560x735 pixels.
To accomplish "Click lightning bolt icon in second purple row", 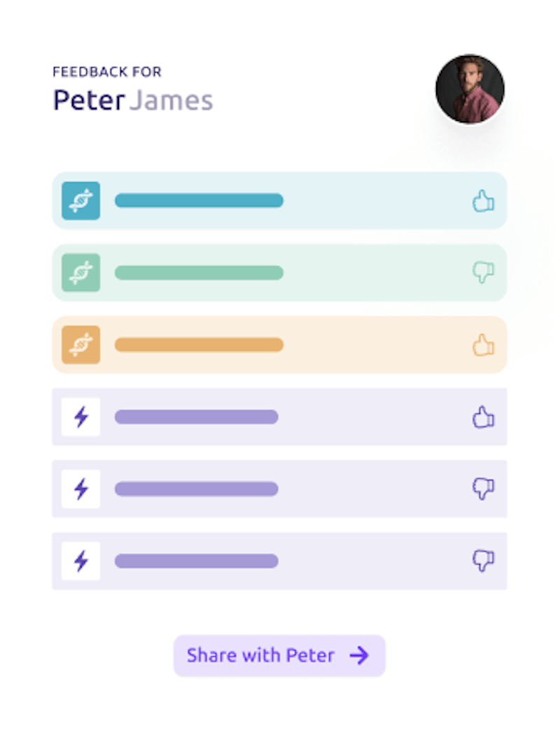I will click(x=80, y=489).
